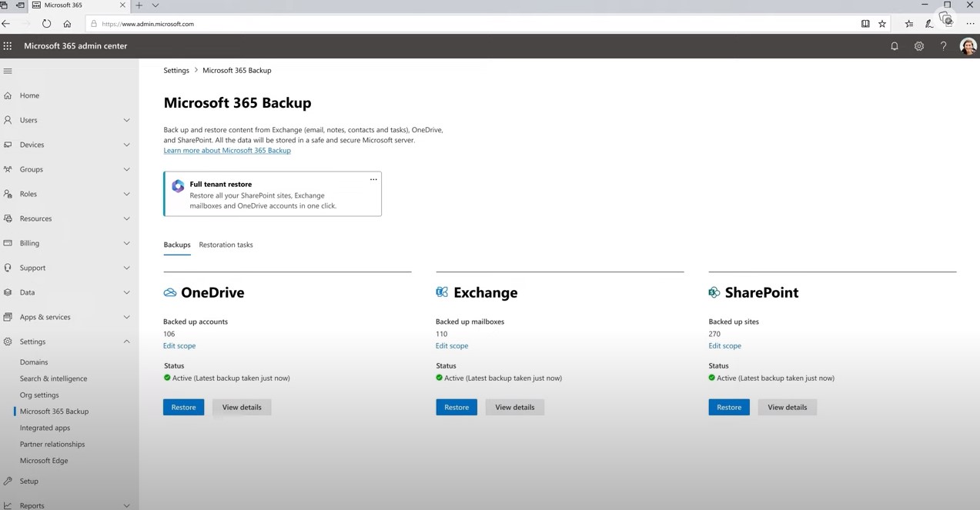Open the account profile picture
This screenshot has width=980, height=510.
pyautogui.click(x=968, y=46)
